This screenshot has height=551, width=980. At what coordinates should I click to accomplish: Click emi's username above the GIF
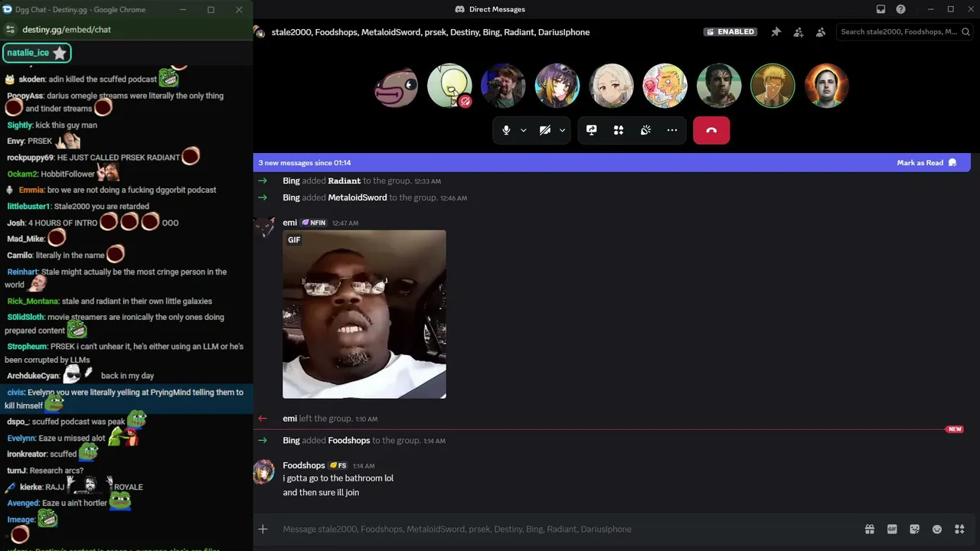(x=289, y=223)
